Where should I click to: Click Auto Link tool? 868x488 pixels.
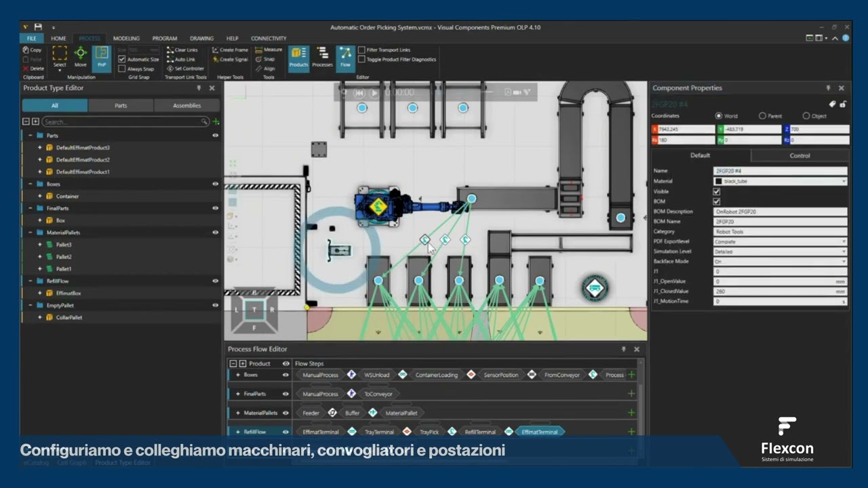180,59
